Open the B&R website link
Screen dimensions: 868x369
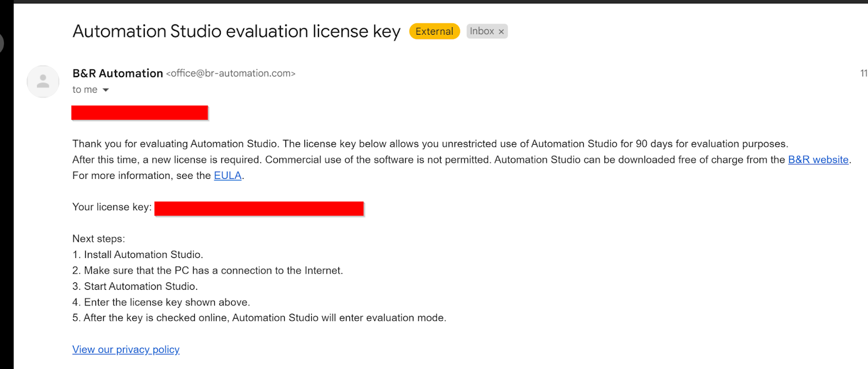click(818, 160)
